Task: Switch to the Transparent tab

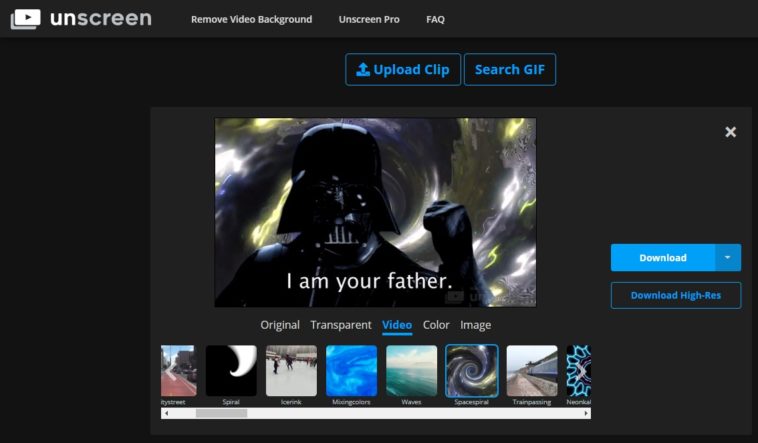Action: pyautogui.click(x=341, y=325)
